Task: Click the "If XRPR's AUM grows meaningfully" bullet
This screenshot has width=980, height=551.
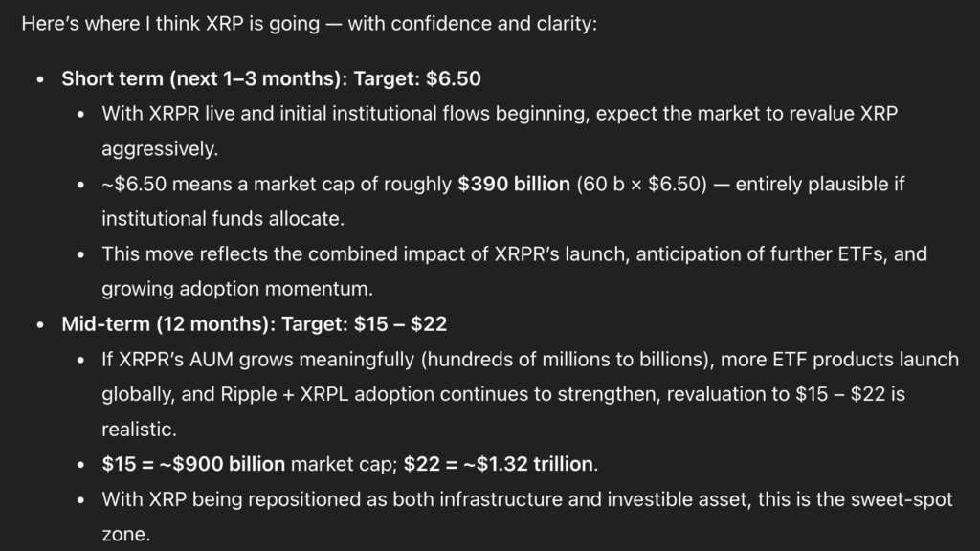Action: [529, 360]
